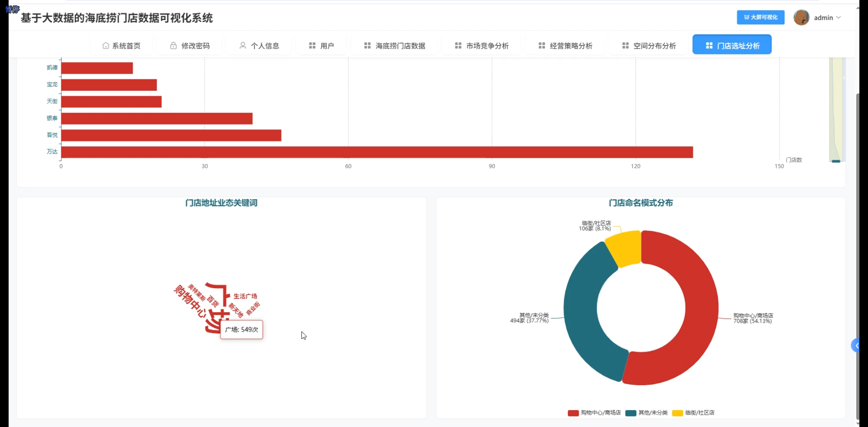Image resolution: width=868 pixels, height=427 pixels.
Task: Click 新天地 in the word cloud
Action: click(236, 310)
